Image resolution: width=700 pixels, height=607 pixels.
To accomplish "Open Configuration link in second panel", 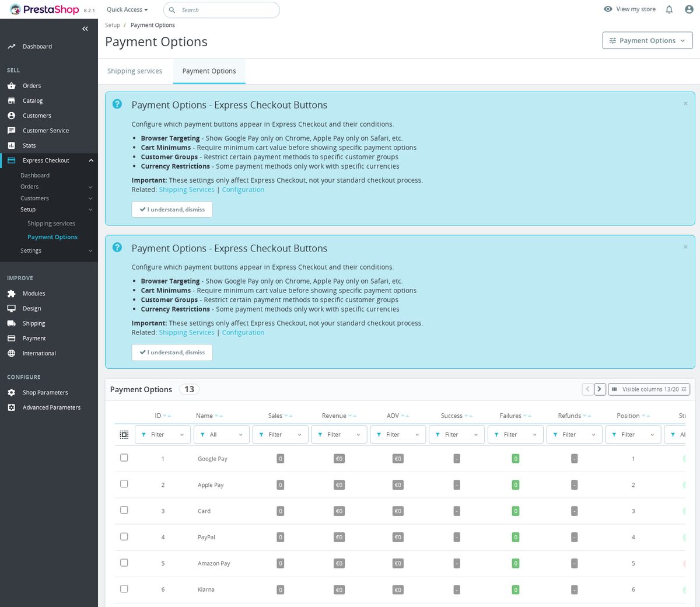I will (x=243, y=333).
